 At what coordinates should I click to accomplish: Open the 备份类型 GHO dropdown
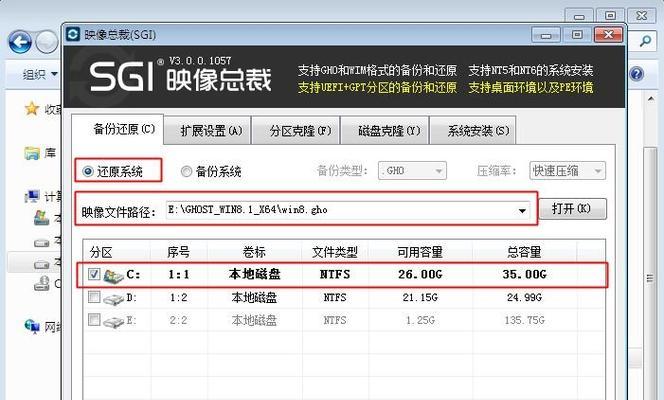(x=412, y=171)
